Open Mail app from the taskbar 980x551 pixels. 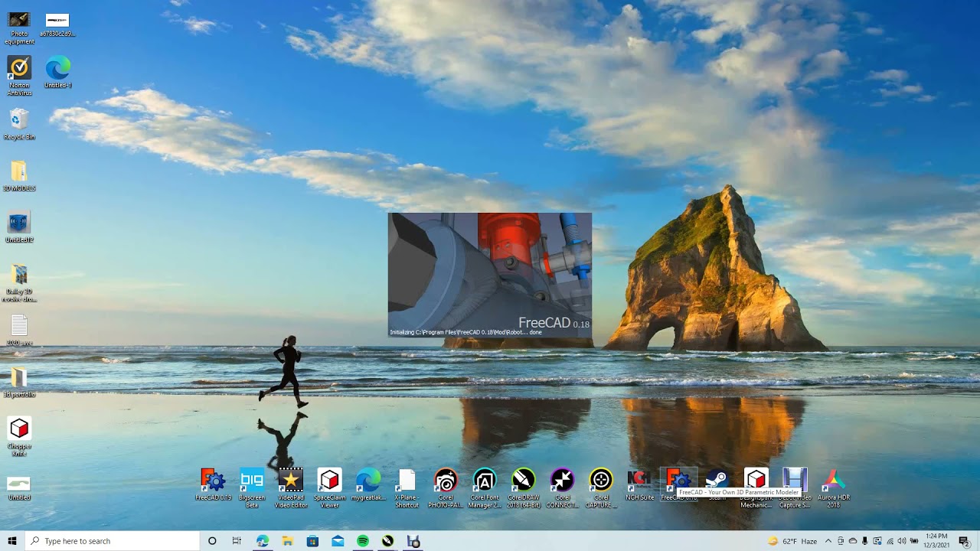click(x=338, y=541)
